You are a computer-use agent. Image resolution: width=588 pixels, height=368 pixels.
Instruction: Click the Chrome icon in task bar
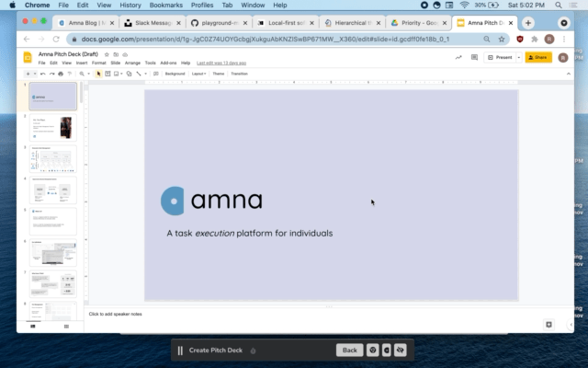tap(373, 350)
